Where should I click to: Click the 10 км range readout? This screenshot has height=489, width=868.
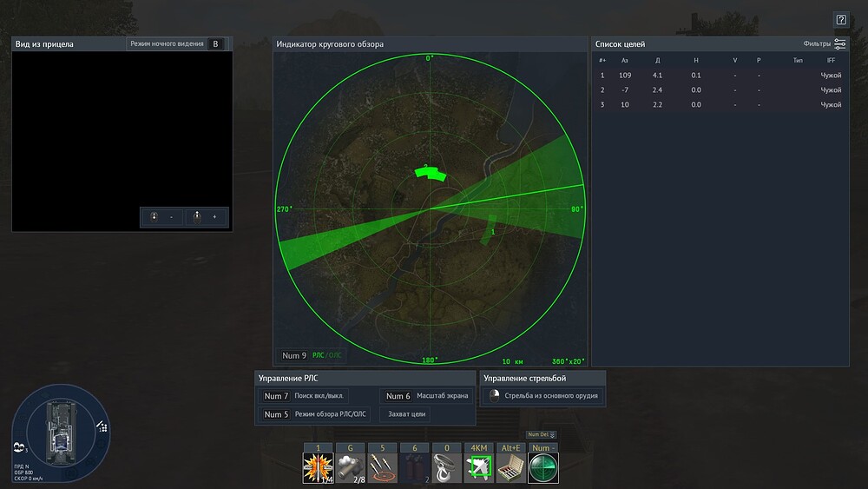(513, 361)
